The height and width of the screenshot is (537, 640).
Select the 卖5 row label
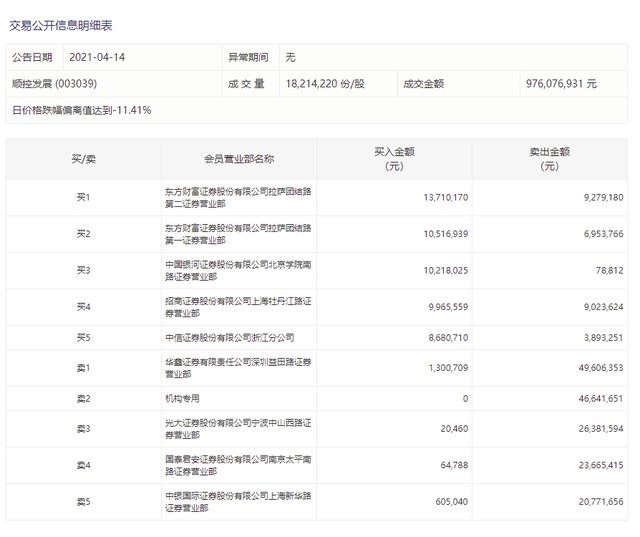coord(83,501)
